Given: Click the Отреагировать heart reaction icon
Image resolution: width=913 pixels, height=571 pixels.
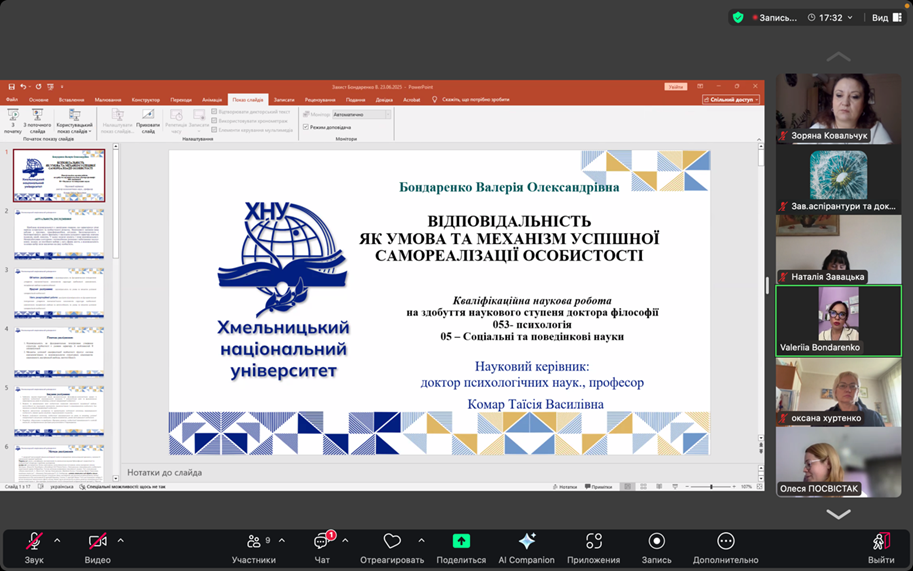Looking at the screenshot, I should point(392,541).
